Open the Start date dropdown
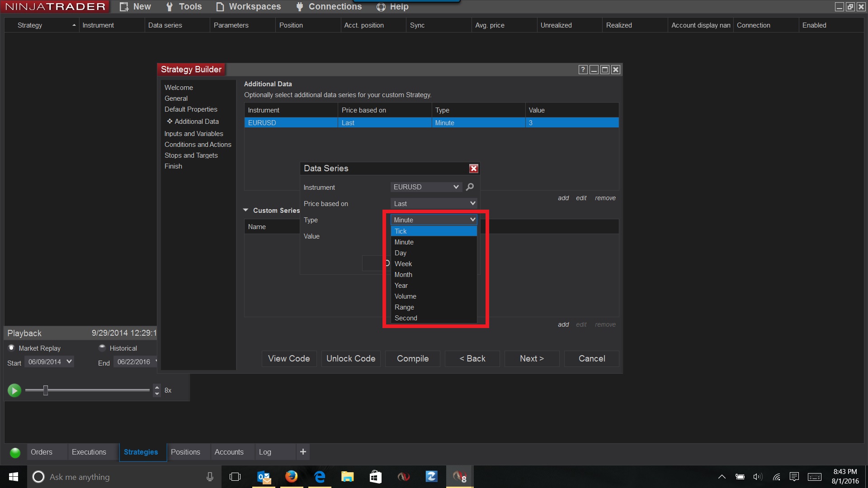 click(x=69, y=361)
